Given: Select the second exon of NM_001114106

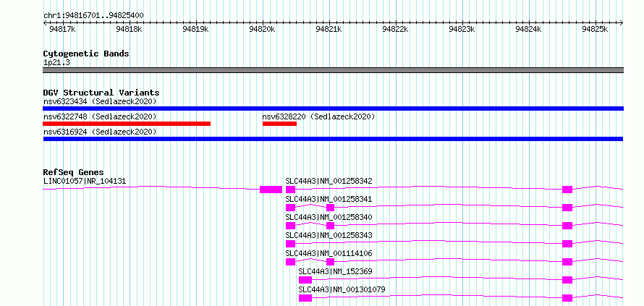Looking at the screenshot, I should [x=330, y=262].
